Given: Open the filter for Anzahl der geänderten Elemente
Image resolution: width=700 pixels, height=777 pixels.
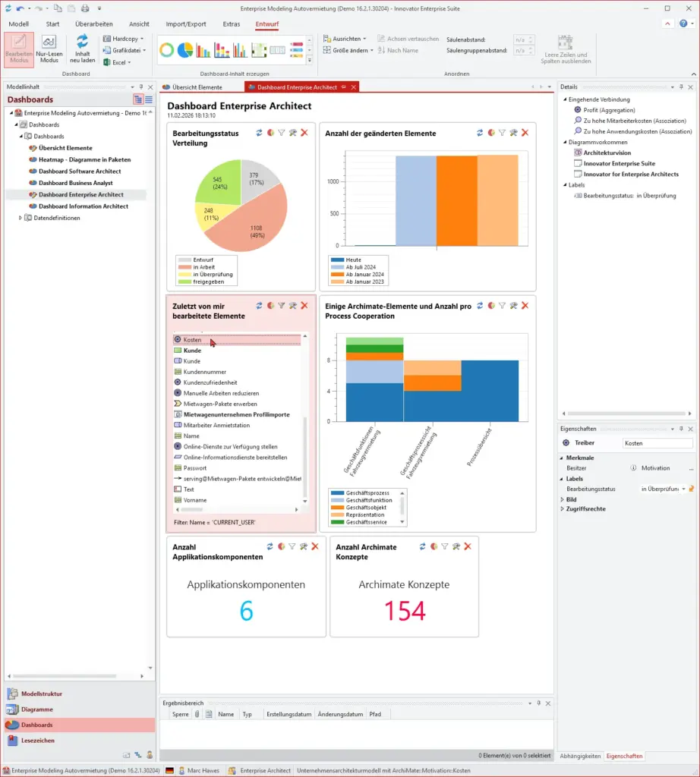Looking at the screenshot, I should point(502,133).
